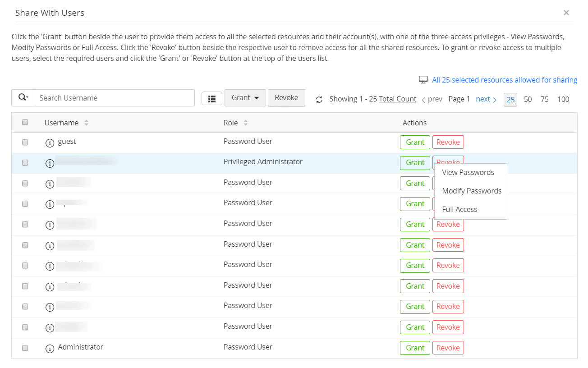Sort by Role column arrows
The width and height of the screenshot is (588, 368).
tap(246, 123)
